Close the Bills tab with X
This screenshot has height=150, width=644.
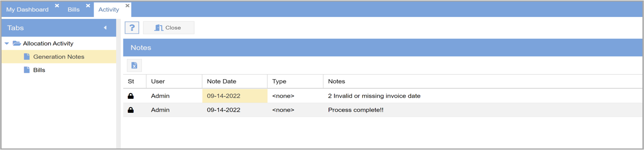tap(88, 6)
